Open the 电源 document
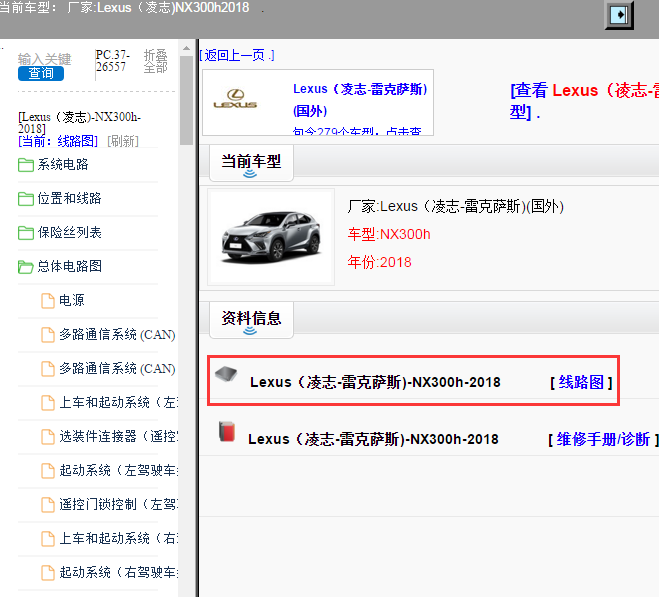This screenshot has height=597, width=659. pyautogui.click(x=72, y=300)
